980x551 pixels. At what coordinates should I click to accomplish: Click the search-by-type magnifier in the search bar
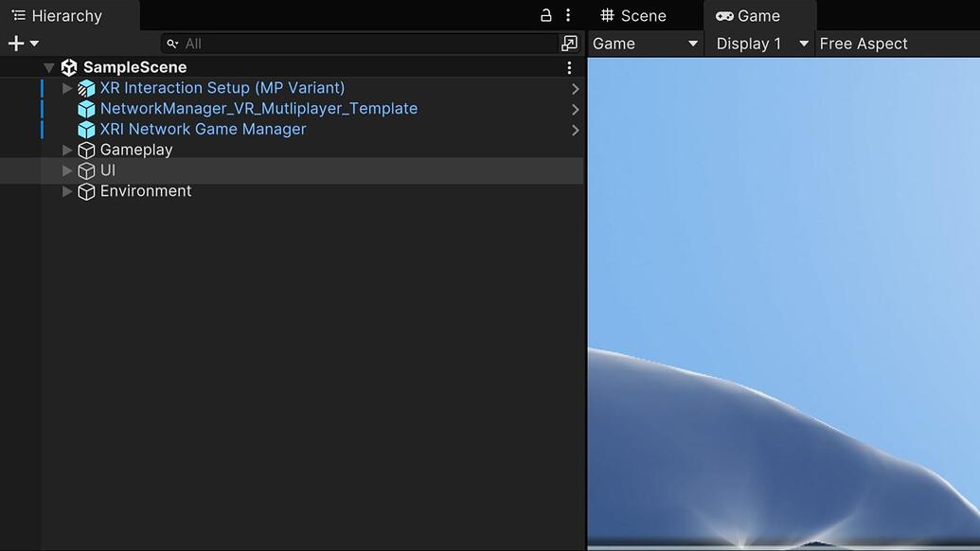171,43
